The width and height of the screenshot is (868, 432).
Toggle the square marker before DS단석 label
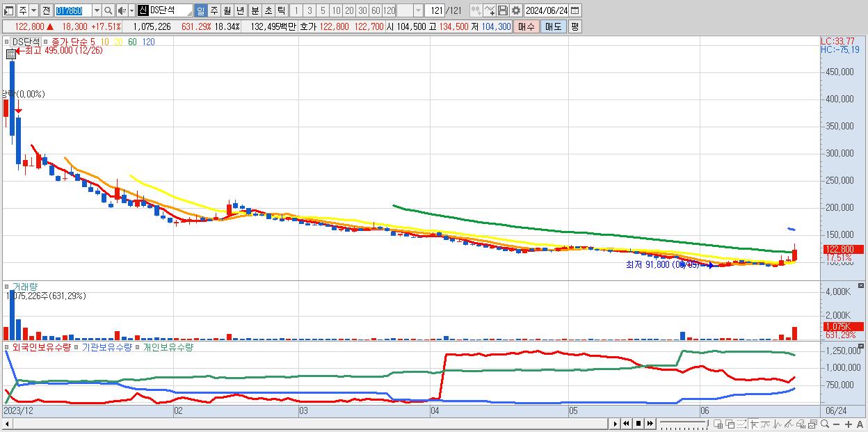pos(8,42)
